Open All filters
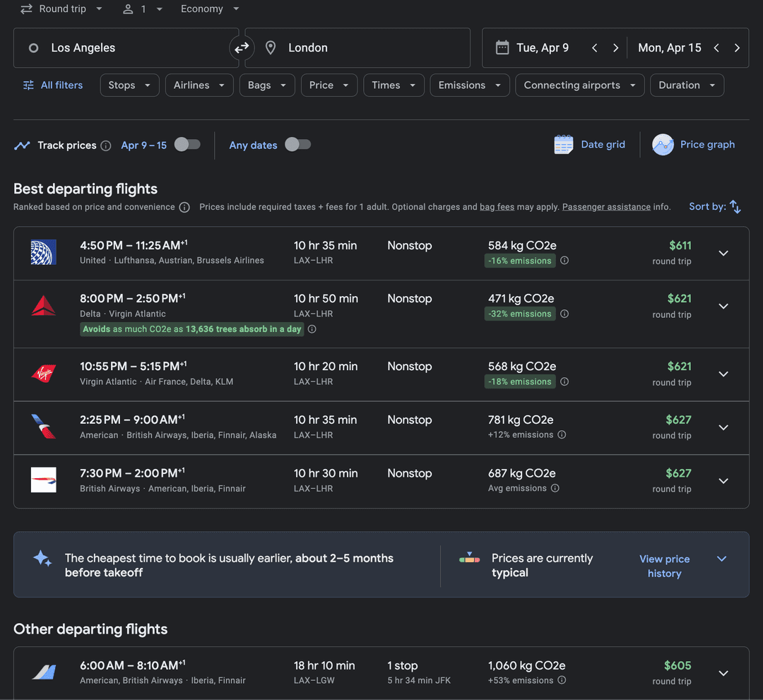Viewport: 763px width, 700px height. coord(52,85)
